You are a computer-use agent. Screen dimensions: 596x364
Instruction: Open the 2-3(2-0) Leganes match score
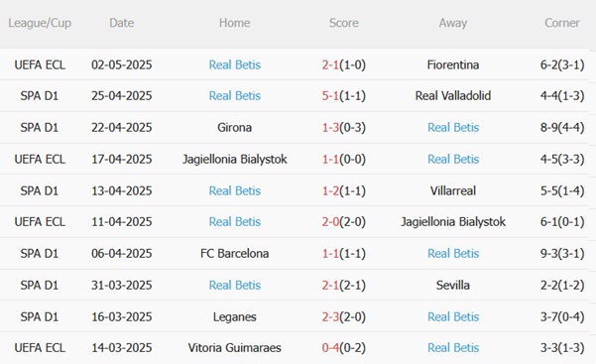coord(343,316)
